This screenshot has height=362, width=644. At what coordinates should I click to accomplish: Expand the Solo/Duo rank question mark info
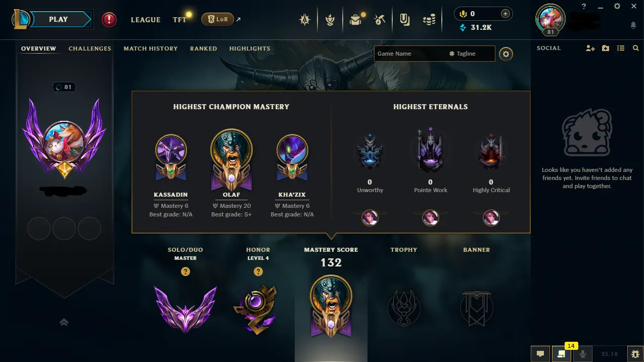(x=186, y=271)
